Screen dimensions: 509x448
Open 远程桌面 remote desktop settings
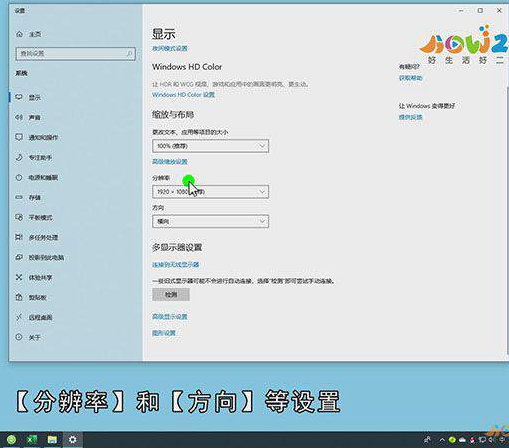coord(76,317)
